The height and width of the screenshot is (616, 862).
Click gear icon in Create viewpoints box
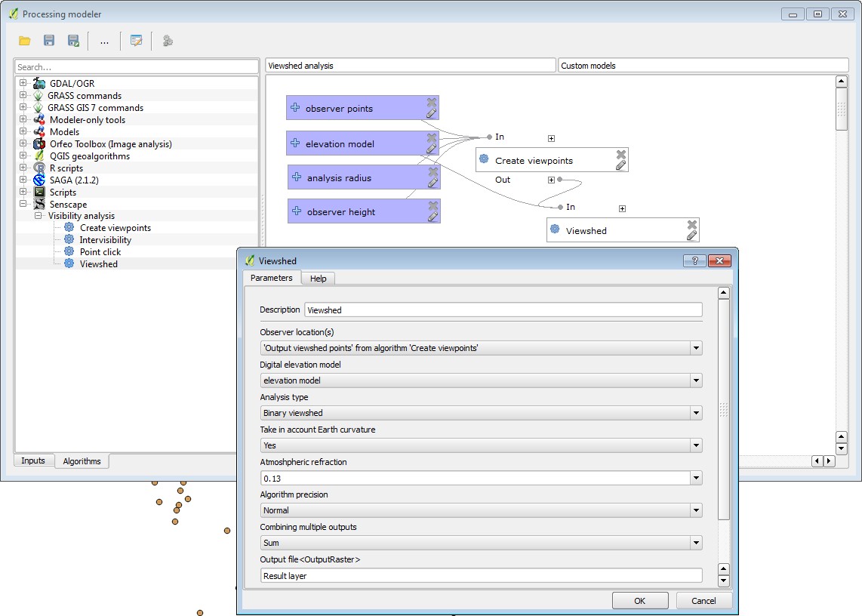[x=484, y=159]
